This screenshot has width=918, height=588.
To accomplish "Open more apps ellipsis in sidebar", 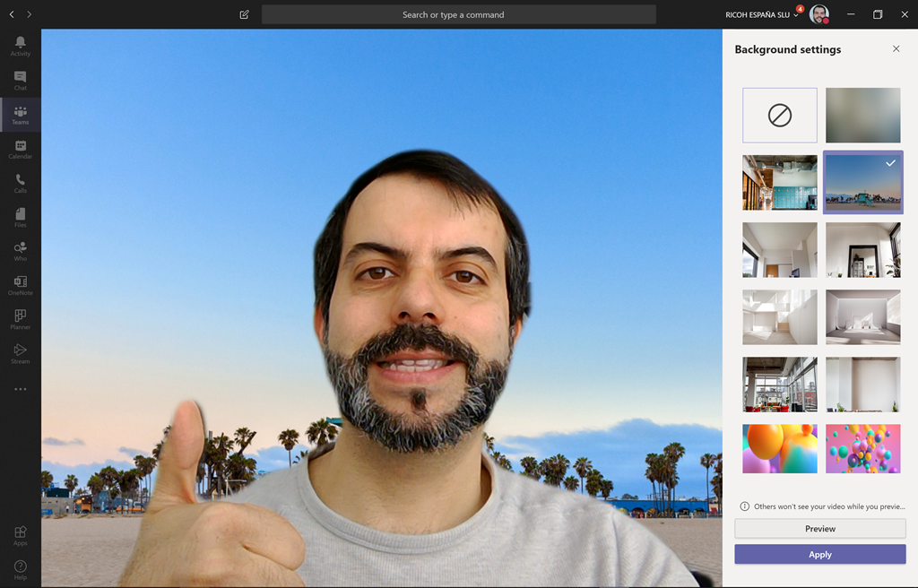I will (20, 389).
